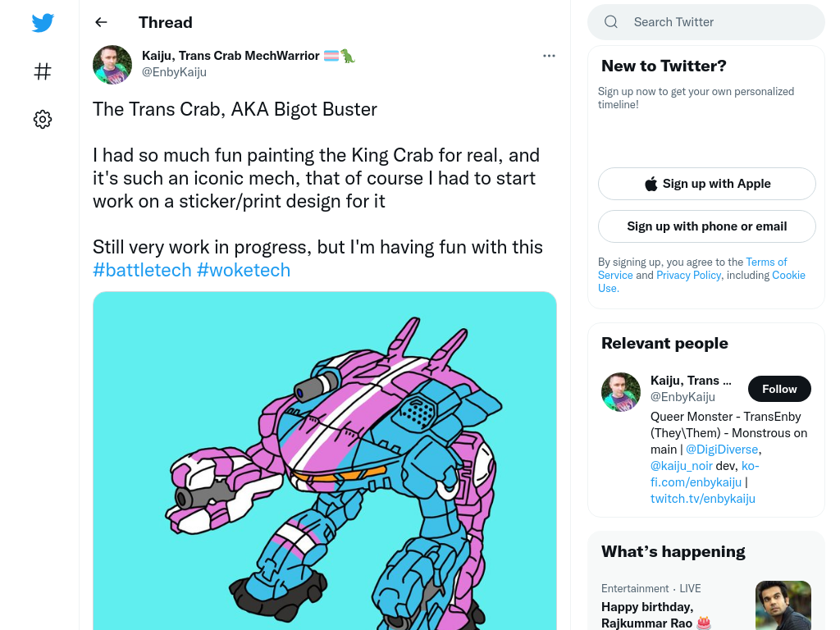Sign up with phone or email
Screen dimensions: 840x630
[706, 226]
